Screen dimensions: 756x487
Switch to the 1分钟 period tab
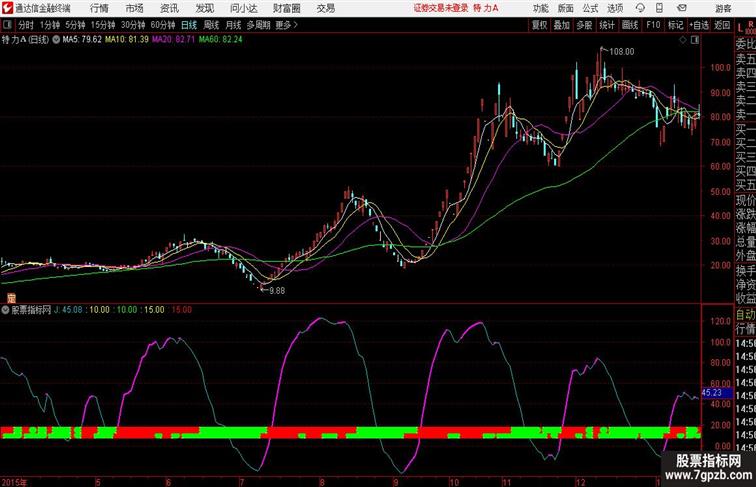pyautogui.click(x=50, y=25)
